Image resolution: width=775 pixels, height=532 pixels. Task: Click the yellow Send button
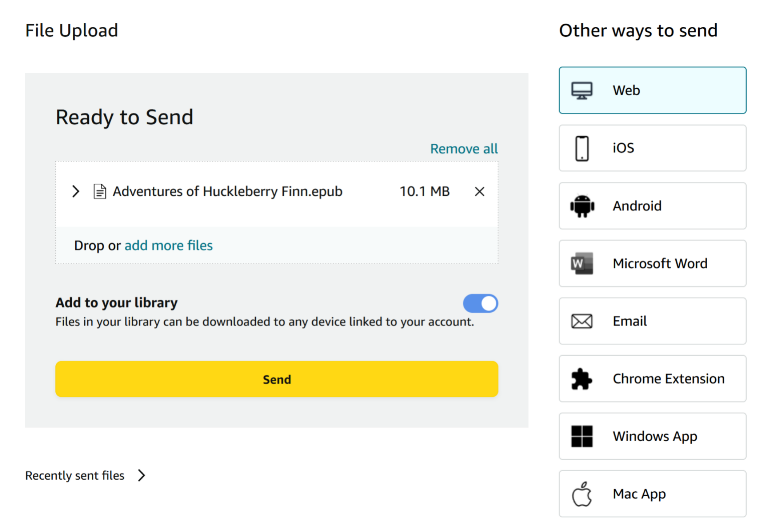(276, 379)
